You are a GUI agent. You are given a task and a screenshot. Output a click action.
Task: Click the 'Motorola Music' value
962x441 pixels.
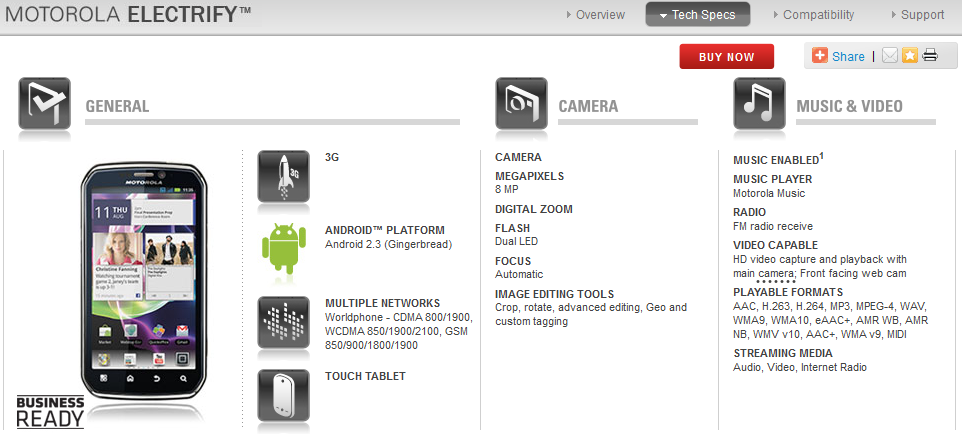pos(769,193)
